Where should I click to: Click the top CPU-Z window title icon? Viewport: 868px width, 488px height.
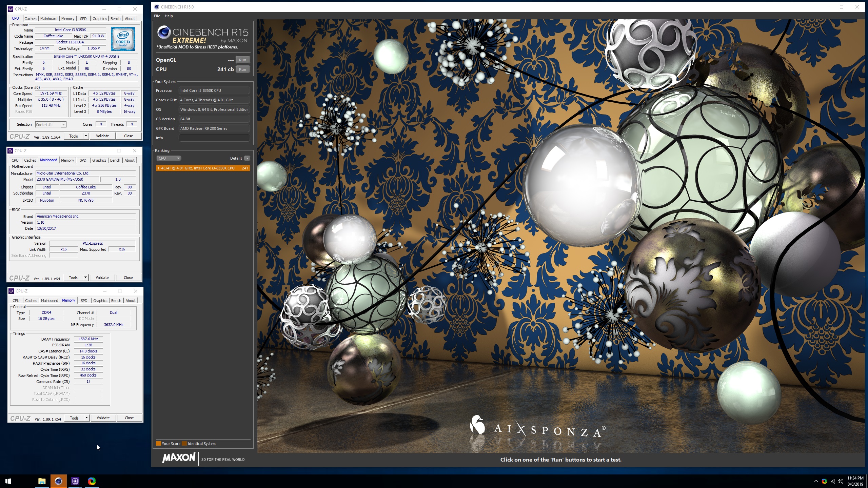(11, 9)
